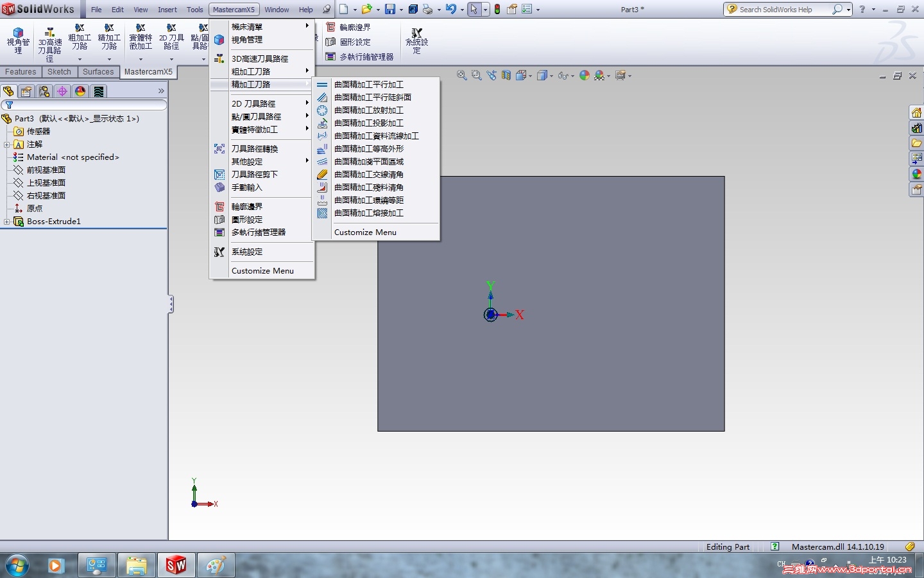Click the Search SolidWorks Help field
Viewport: 924px width, 578px height.
pyautogui.click(x=784, y=10)
